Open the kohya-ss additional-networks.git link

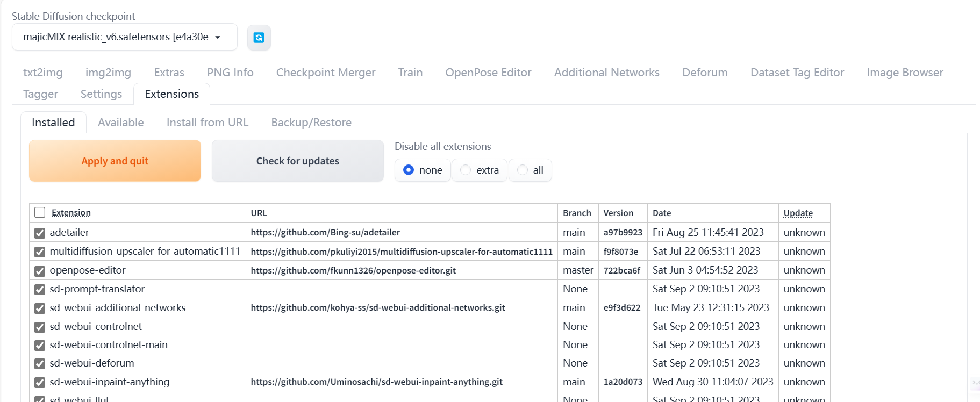click(x=378, y=307)
